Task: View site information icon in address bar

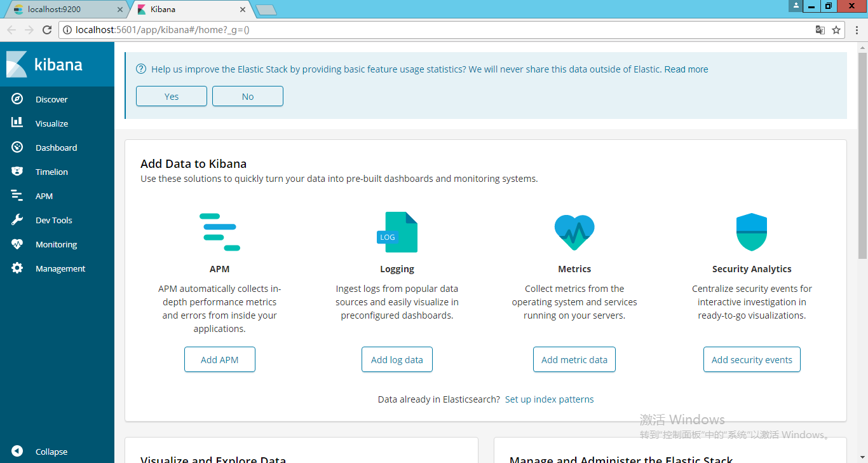Action: tap(67, 30)
